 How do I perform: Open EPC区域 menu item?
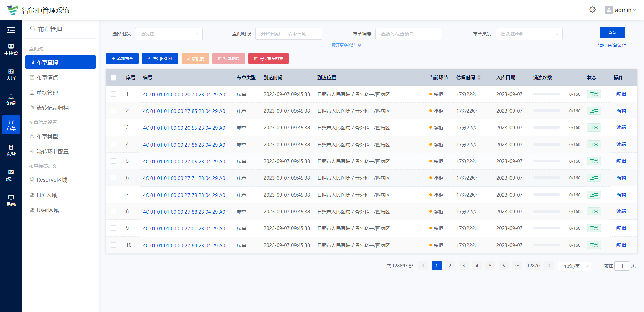tap(61, 195)
